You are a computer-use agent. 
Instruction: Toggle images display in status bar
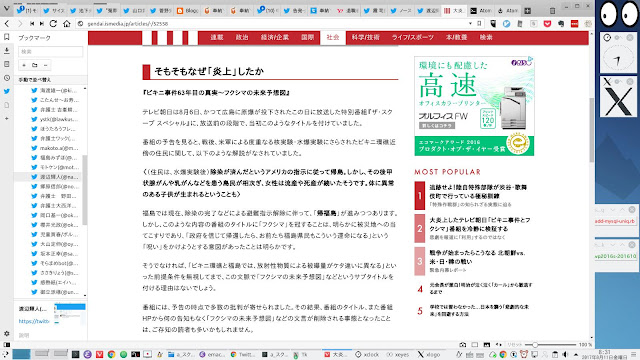487,345
